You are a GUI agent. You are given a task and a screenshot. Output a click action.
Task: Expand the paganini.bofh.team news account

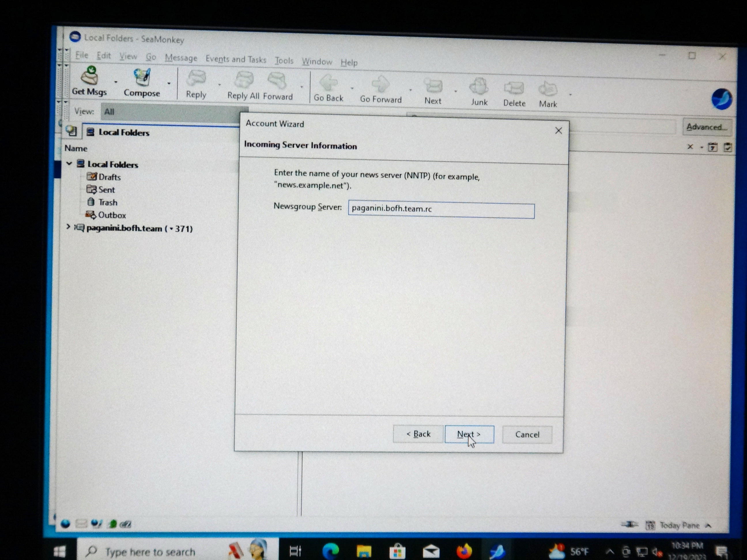pyautogui.click(x=68, y=227)
